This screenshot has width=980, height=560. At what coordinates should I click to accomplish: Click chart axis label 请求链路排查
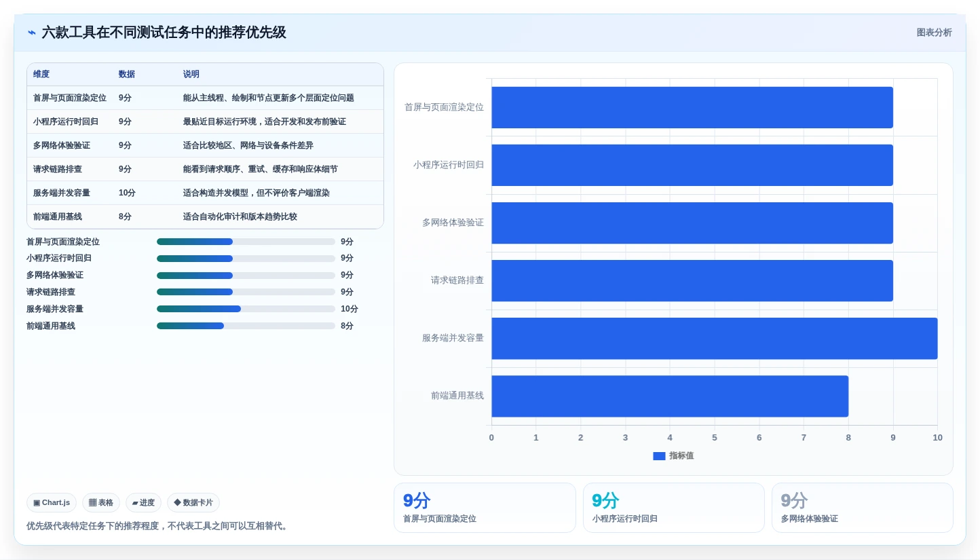pyautogui.click(x=457, y=280)
